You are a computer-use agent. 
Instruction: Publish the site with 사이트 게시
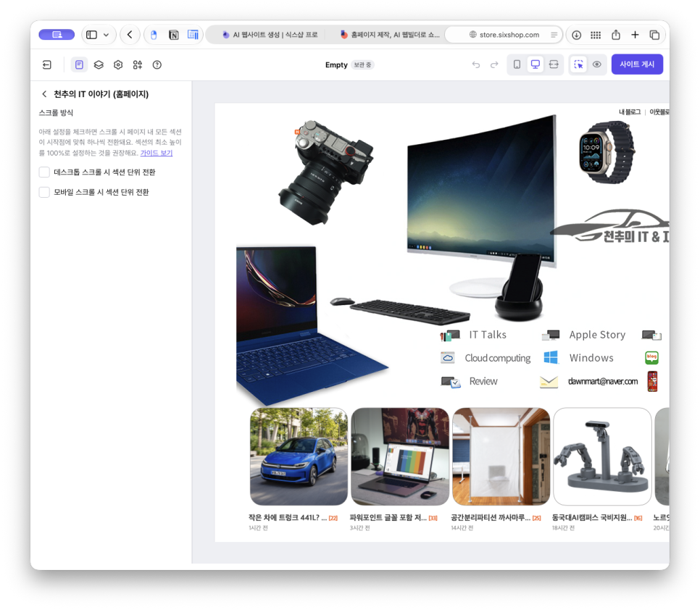tap(637, 64)
